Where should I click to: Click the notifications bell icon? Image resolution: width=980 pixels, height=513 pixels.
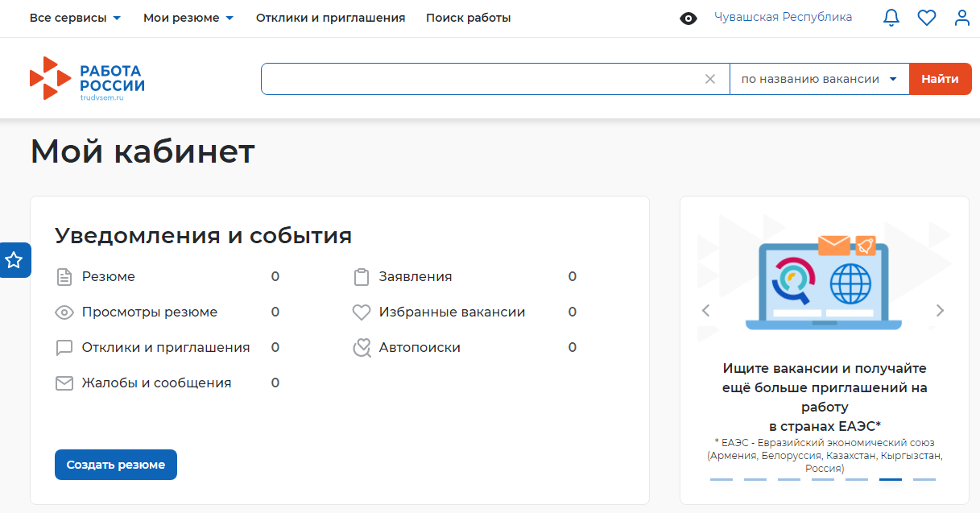tap(891, 18)
